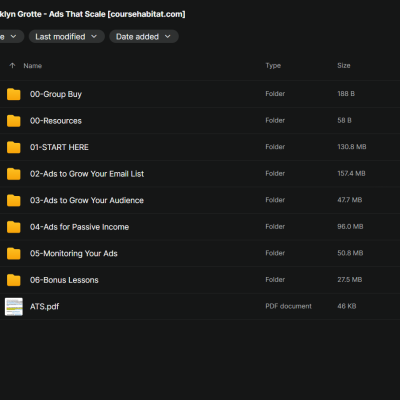Click the 188 B size value
This screenshot has height=400, width=400.
tap(346, 94)
